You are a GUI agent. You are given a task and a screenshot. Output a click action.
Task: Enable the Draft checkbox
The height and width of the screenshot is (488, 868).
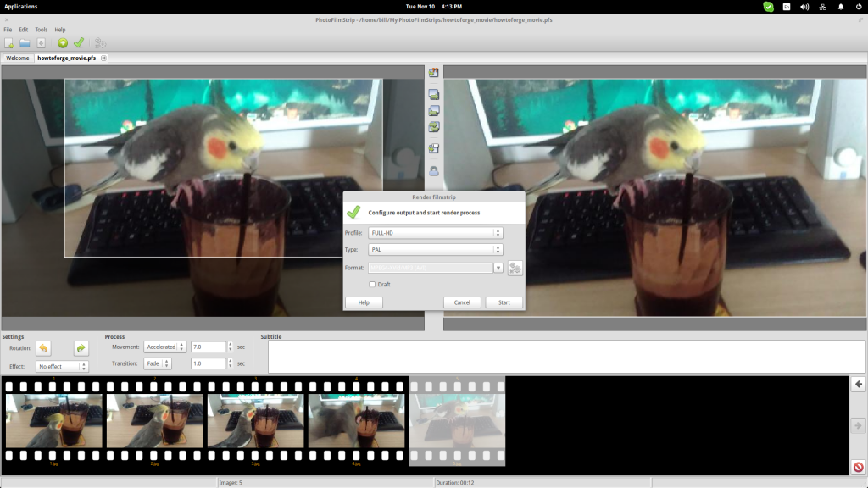click(372, 285)
